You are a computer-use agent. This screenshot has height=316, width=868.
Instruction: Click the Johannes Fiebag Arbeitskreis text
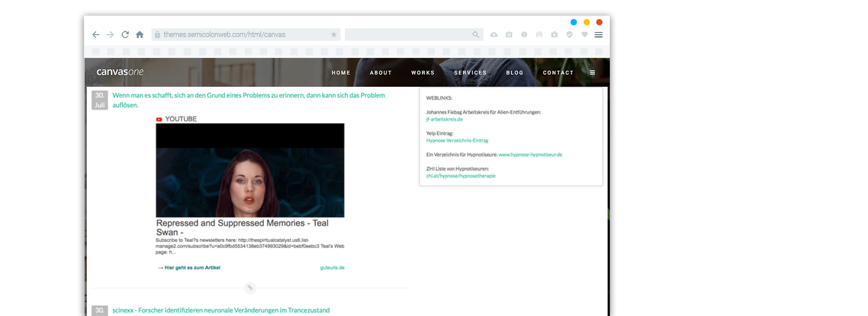[484, 112]
